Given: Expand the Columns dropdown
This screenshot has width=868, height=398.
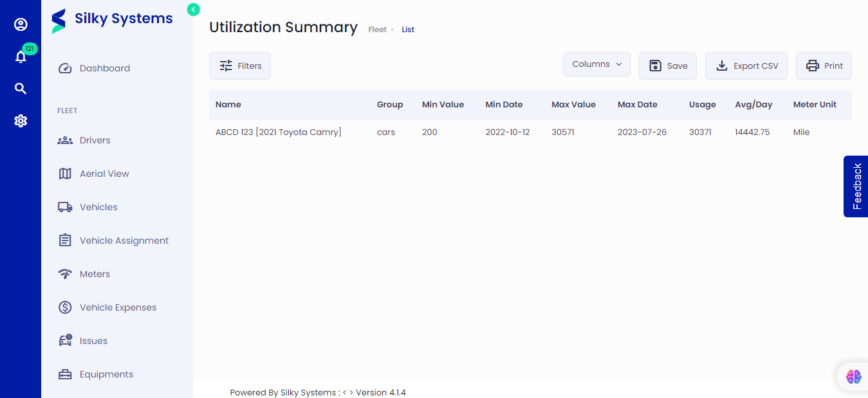Looking at the screenshot, I should (x=596, y=64).
